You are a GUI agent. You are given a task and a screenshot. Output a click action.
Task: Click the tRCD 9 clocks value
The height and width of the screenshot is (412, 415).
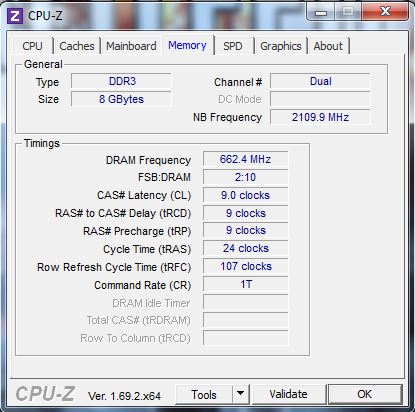(246, 213)
